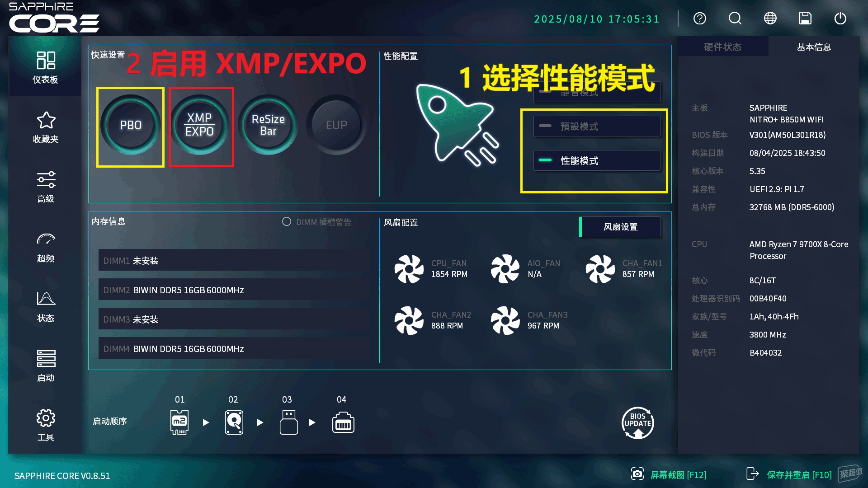This screenshot has width=868, height=488.
Task: Switch to the 硬件状态 tab
Action: click(x=723, y=47)
